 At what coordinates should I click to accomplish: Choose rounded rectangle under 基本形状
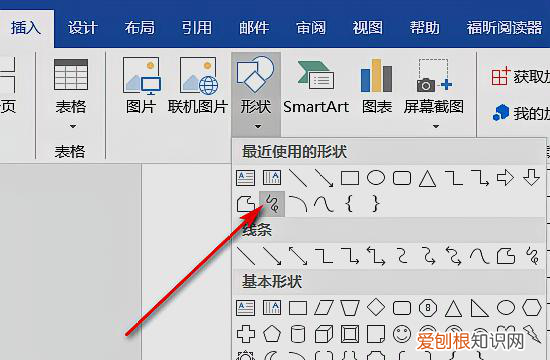point(402,308)
